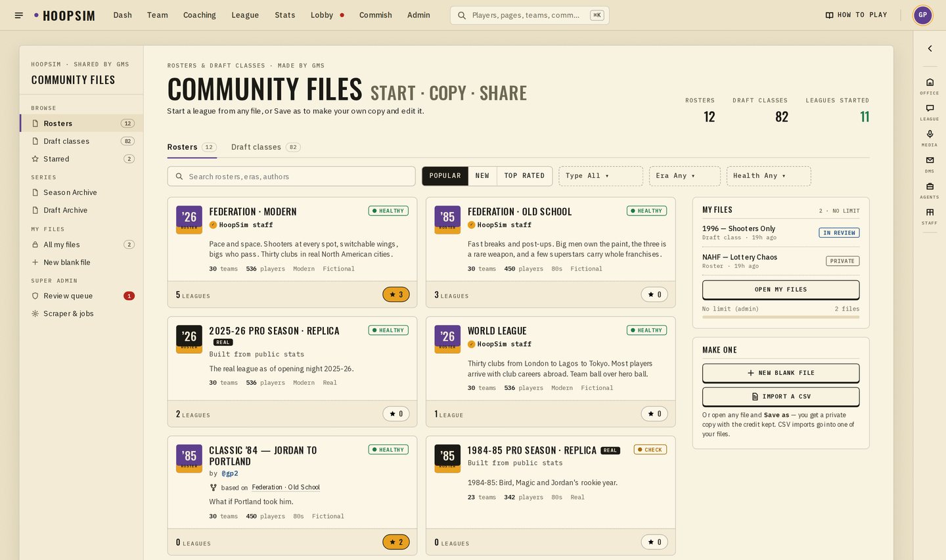
Task: Open Draft Archive series
Action: [x=82, y=210]
